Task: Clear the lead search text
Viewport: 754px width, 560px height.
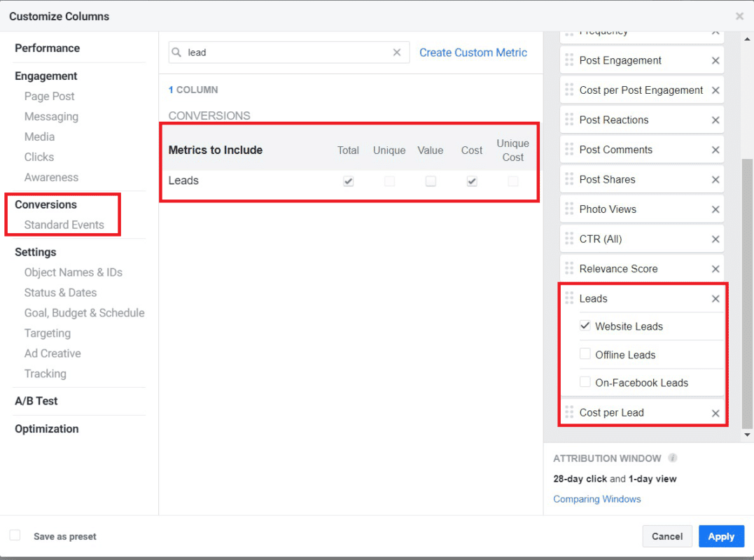Action: [397, 52]
